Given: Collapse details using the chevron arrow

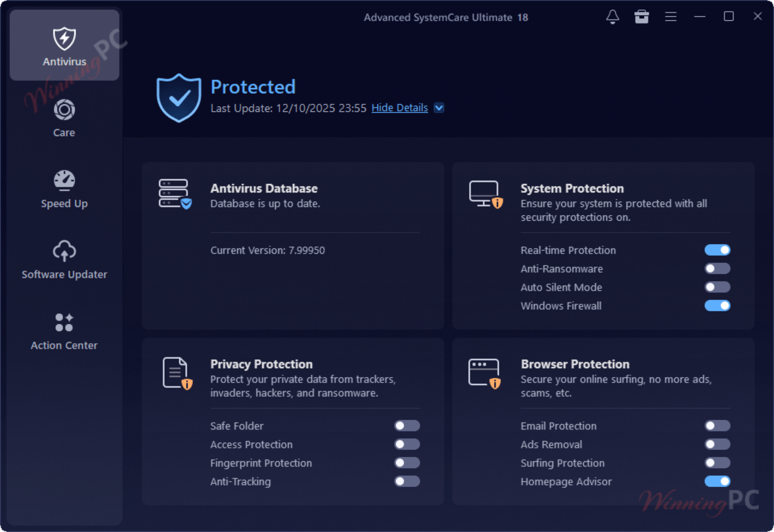Looking at the screenshot, I should 439,108.
